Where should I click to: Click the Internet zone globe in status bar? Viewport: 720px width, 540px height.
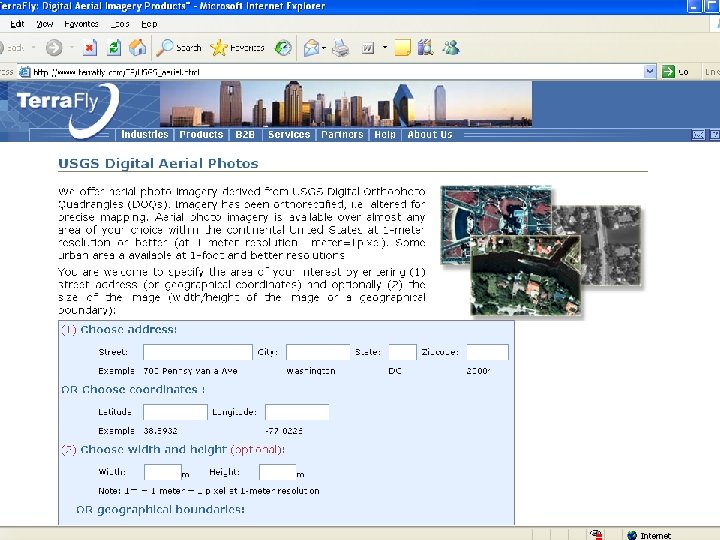[x=632, y=535]
